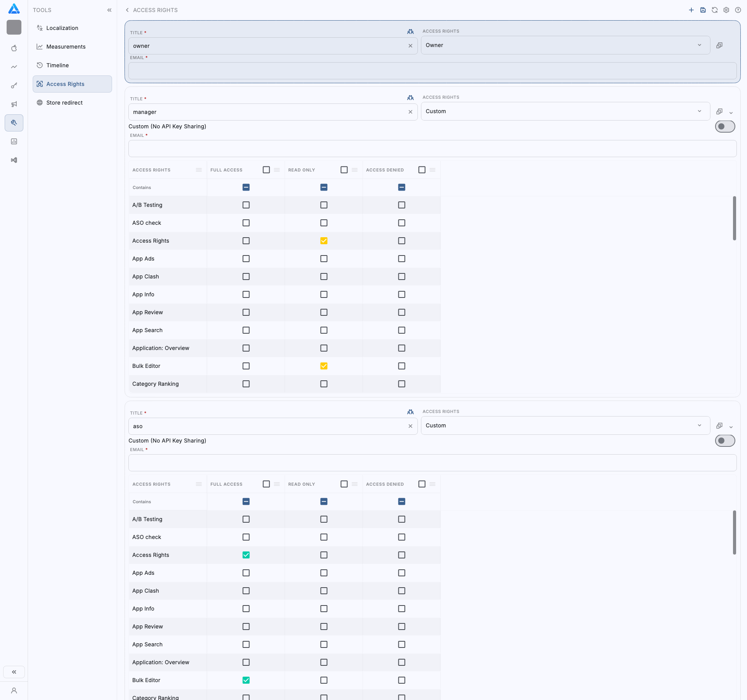Viewport: 747px width, 700px height.
Task: Click the translate icon above manager title
Action: (x=410, y=98)
